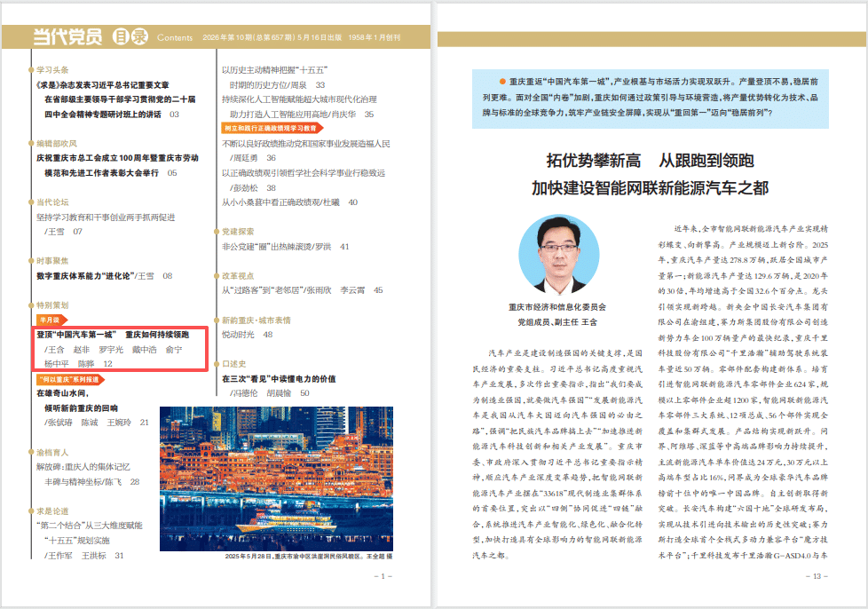Select the 求是论道 section heading

pos(52,511)
